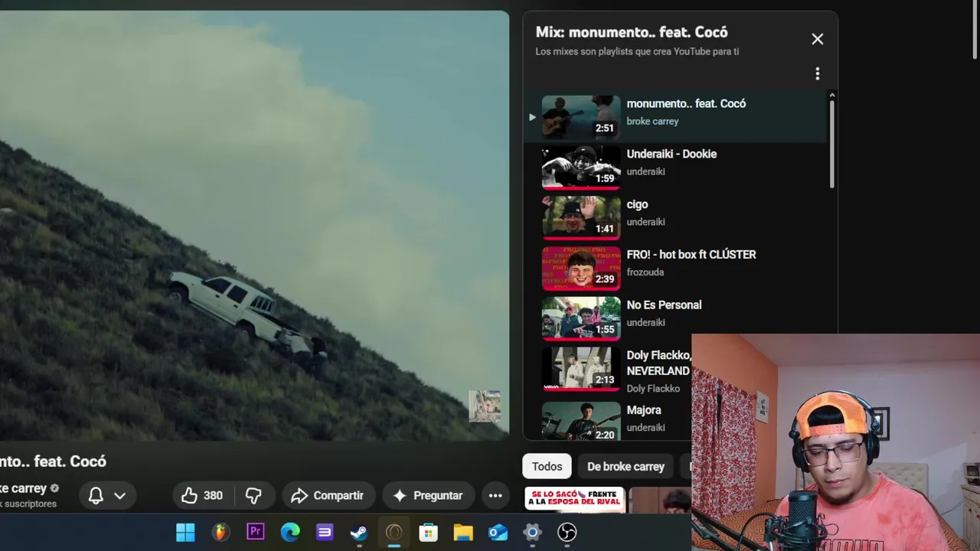The height and width of the screenshot is (551, 980).
Task: Open the 'cigo' playlist entry
Action: pyautogui.click(x=675, y=217)
